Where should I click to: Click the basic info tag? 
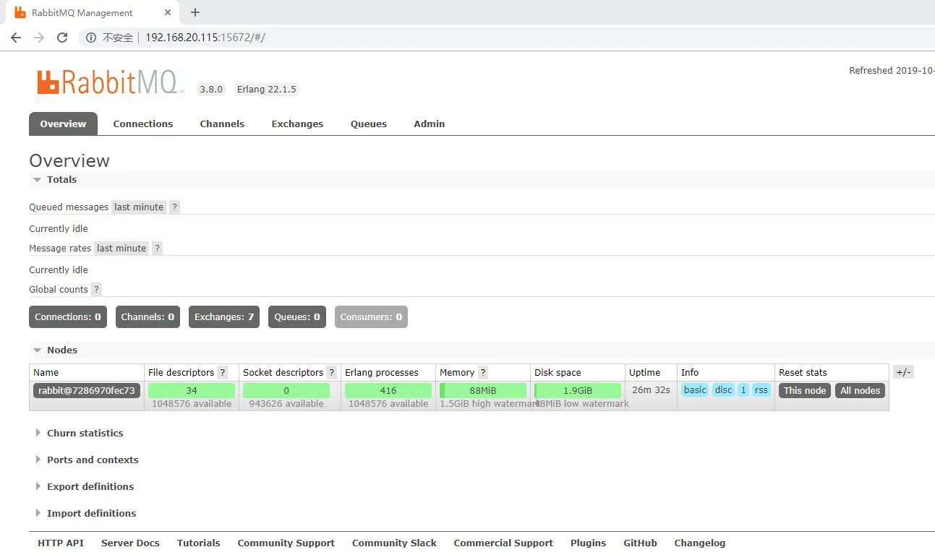click(695, 390)
